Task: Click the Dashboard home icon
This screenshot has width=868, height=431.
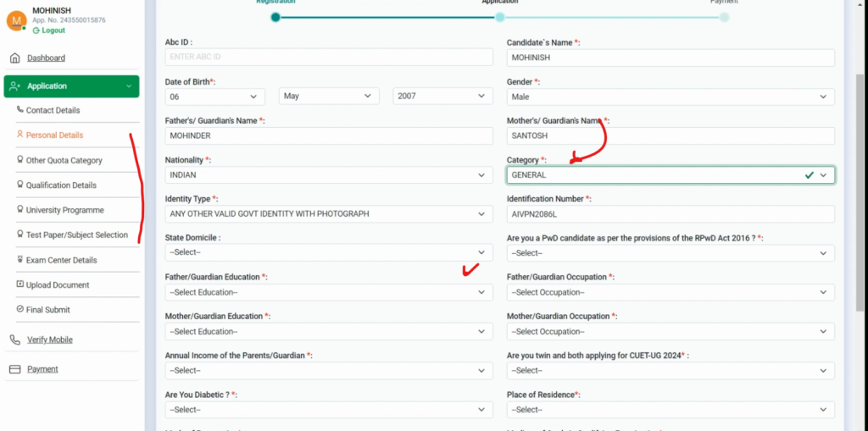Action: (14, 58)
